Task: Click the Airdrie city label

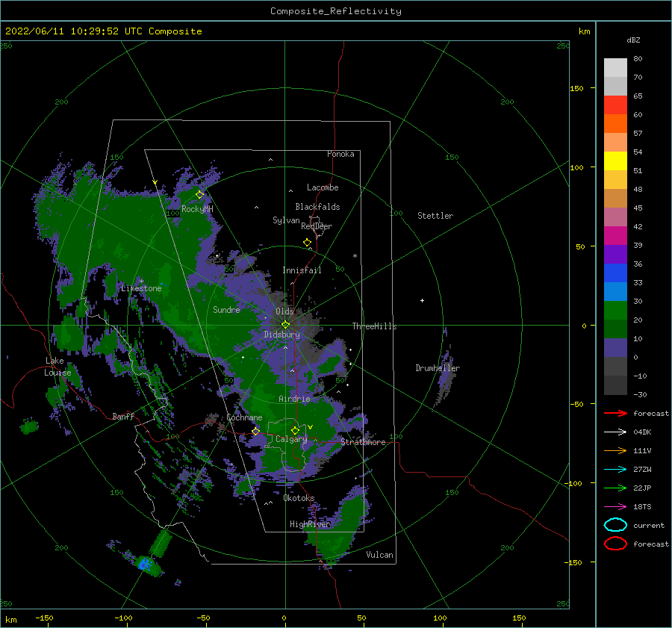Action: point(294,399)
